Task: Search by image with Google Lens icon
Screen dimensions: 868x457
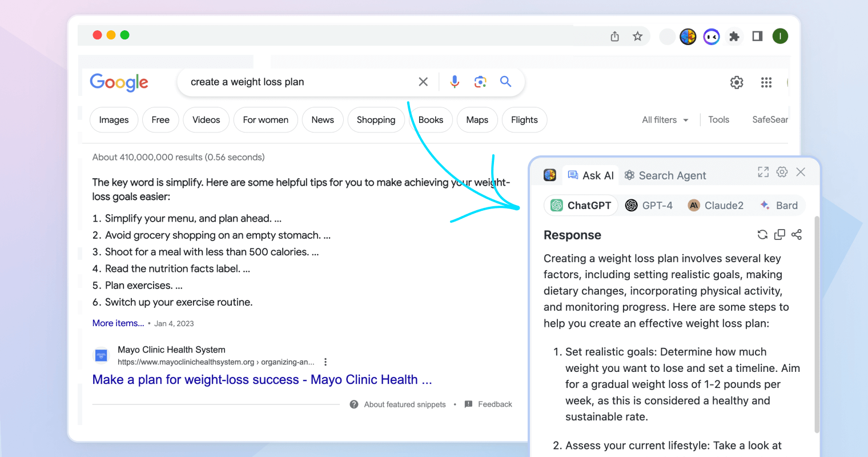Action: tap(480, 82)
